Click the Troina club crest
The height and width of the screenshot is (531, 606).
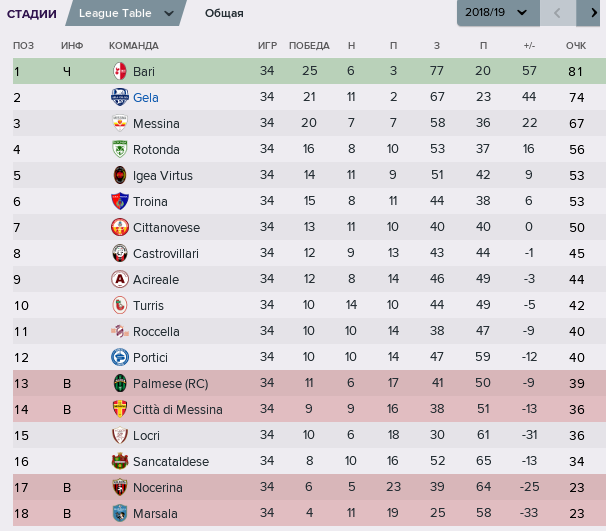(120, 202)
